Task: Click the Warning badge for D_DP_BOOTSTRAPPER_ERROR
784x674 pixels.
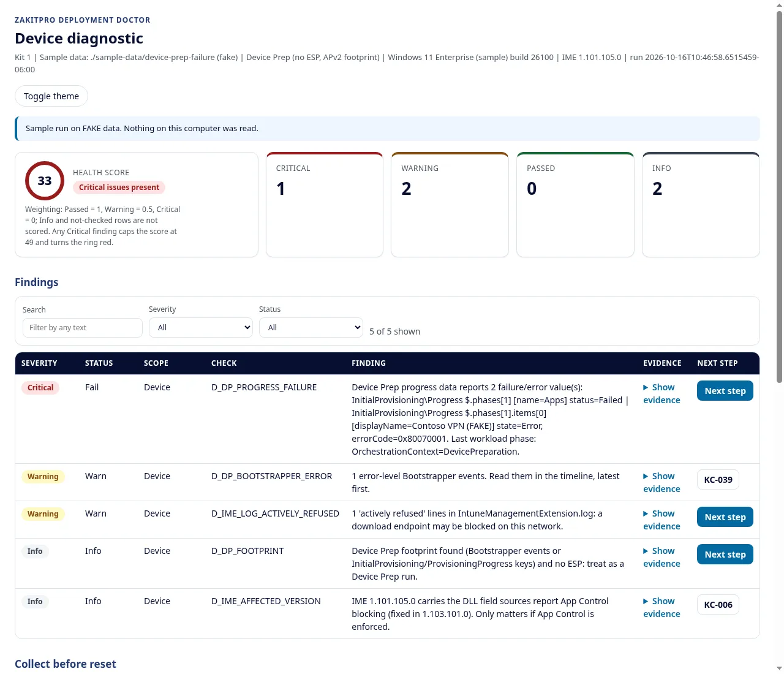Action: [43, 477]
